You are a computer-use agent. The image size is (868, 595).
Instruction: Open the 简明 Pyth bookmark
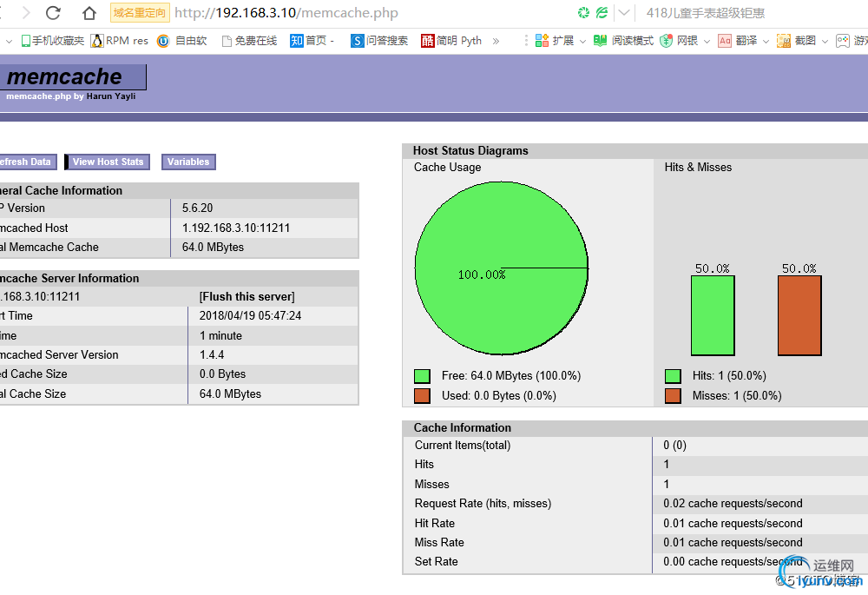451,41
